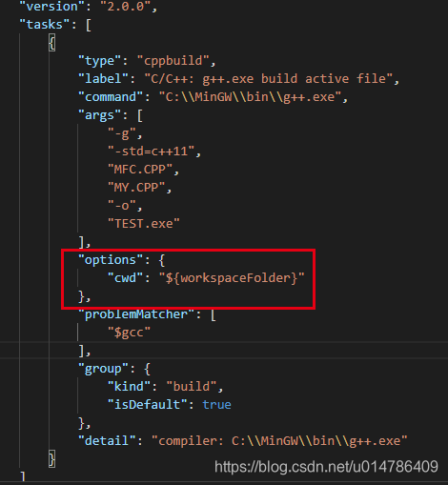The width and height of the screenshot is (448, 485).
Task: Click the "version" key text
Action: click(x=52, y=7)
